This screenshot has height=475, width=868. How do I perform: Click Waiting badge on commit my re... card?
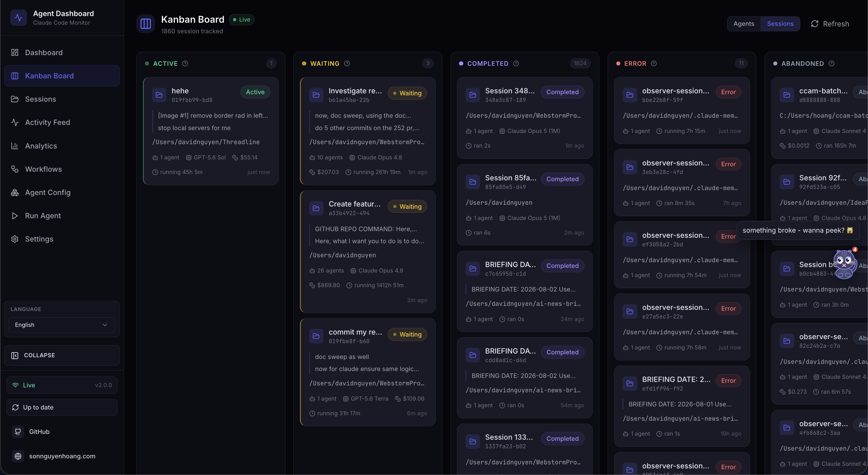[x=407, y=334]
